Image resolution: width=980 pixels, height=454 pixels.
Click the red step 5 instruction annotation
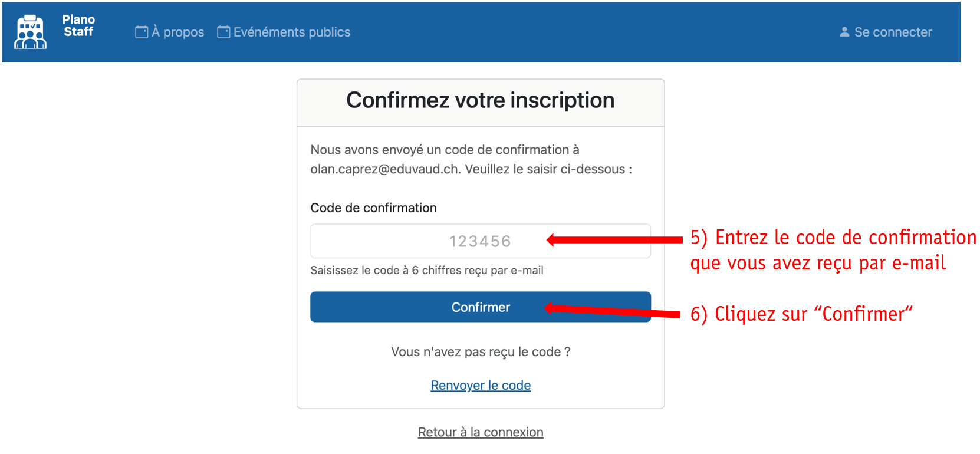[x=831, y=250]
